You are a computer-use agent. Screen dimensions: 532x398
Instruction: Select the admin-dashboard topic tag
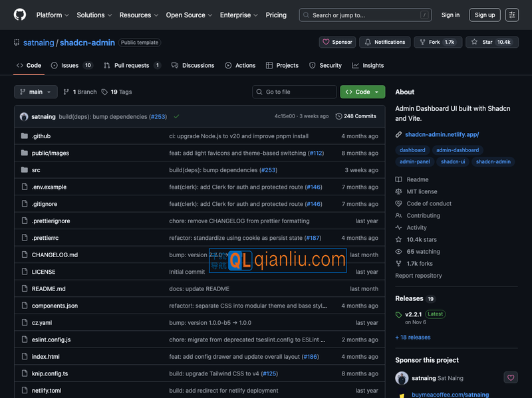click(x=457, y=150)
